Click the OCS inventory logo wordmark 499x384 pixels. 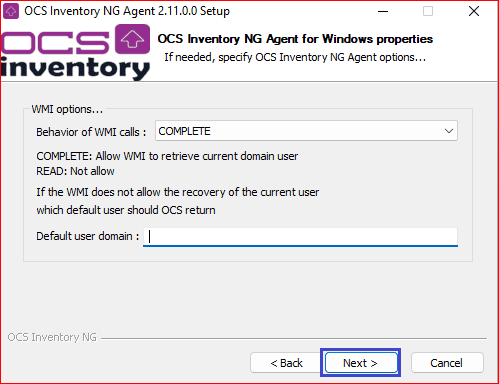click(75, 52)
